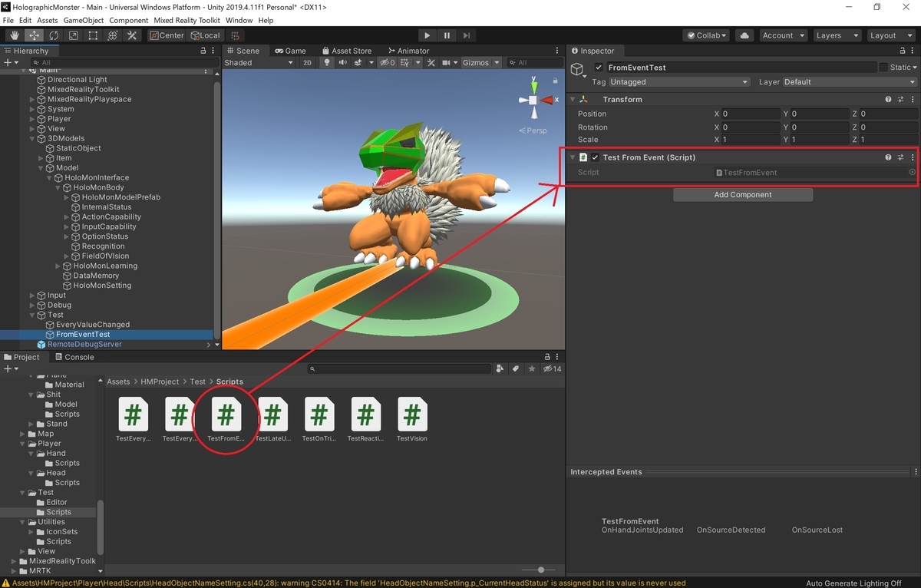921x588 pixels.
Task: Open Transform preset selector
Action: point(900,100)
